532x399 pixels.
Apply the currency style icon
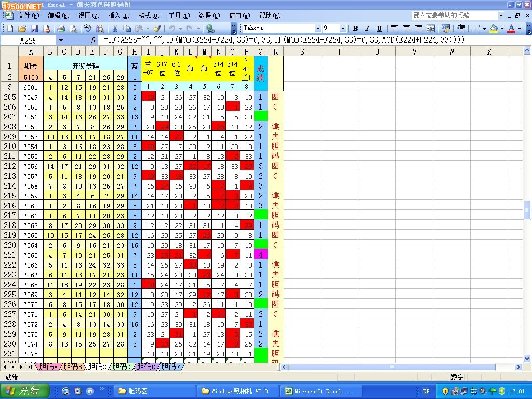[x=445, y=29]
